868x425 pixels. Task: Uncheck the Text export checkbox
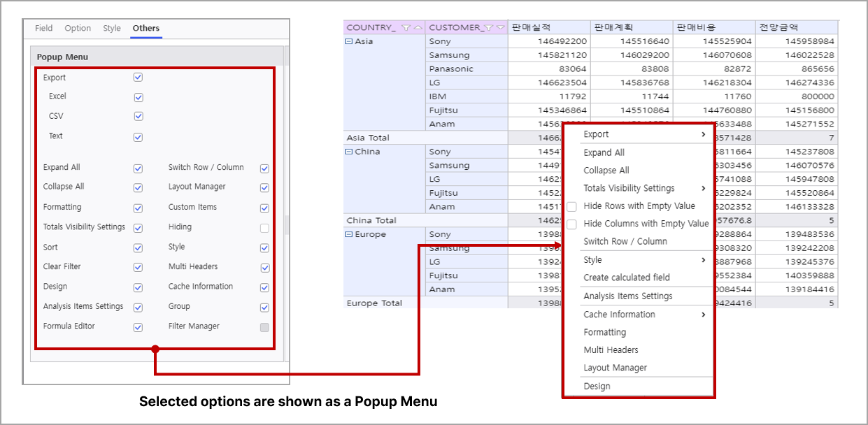(x=138, y=137)
